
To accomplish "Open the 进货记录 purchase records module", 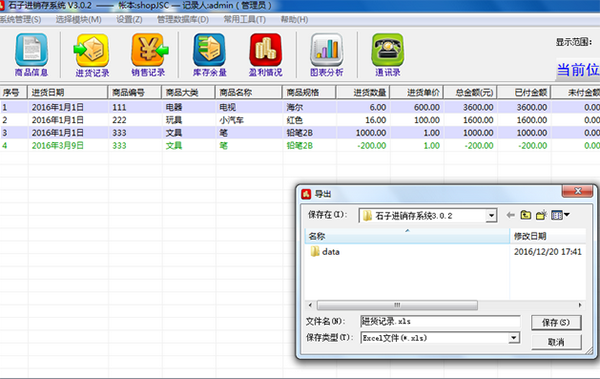I will point(92,55).
